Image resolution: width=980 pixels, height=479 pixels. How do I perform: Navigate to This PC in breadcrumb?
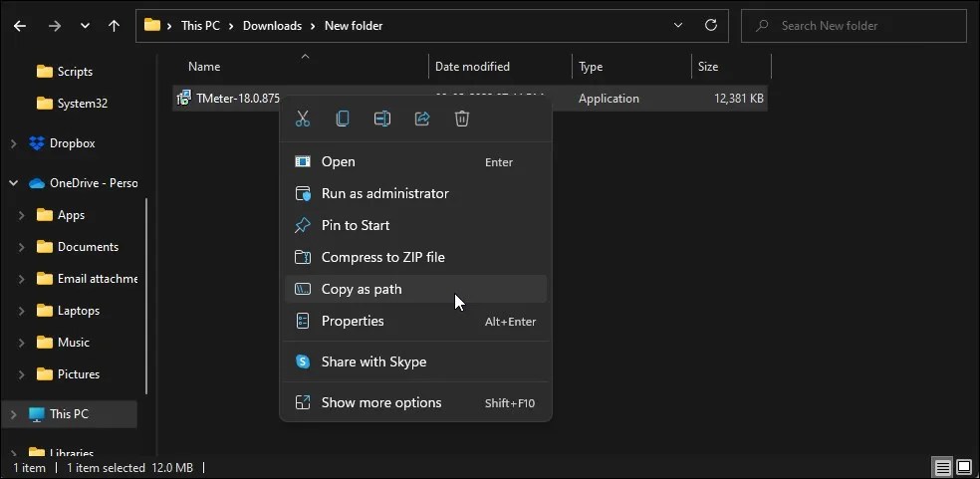[x=200, y=26]
